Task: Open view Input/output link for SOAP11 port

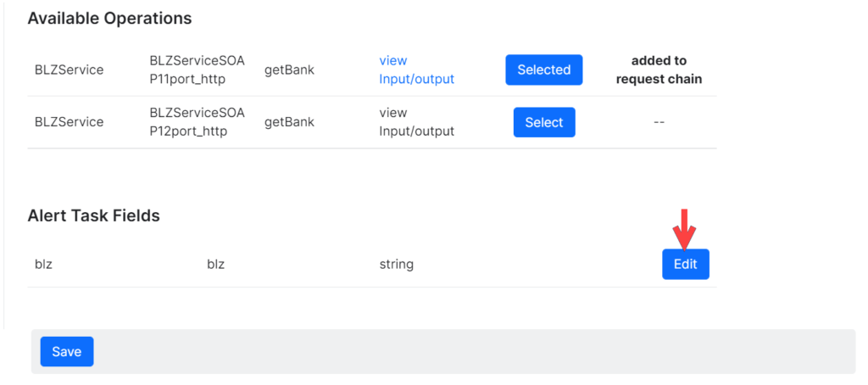Action: coord(416,70)
